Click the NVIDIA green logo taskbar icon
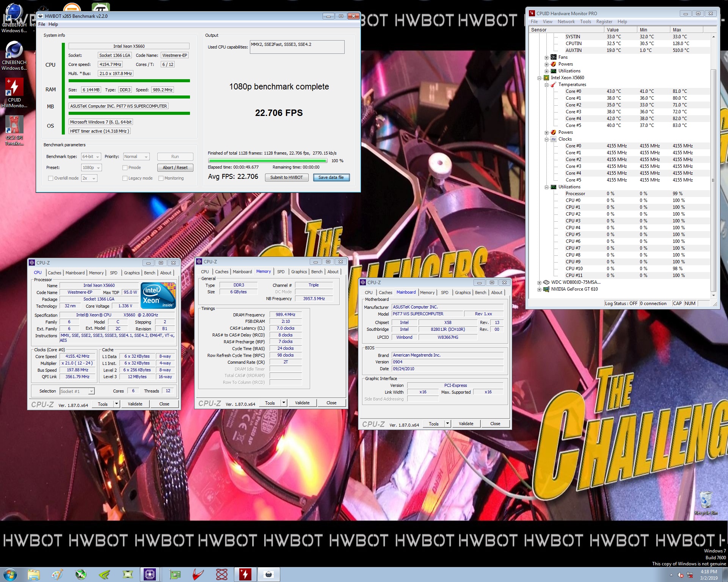 (x=104, y=574)
